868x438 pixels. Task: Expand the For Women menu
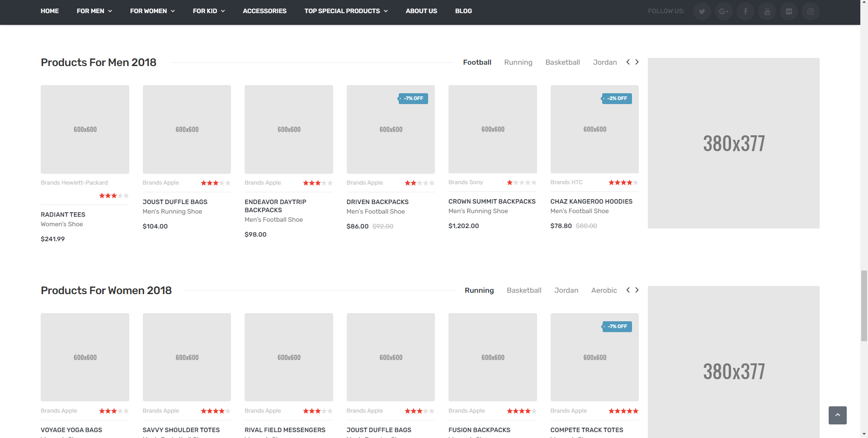click(152, 11)
